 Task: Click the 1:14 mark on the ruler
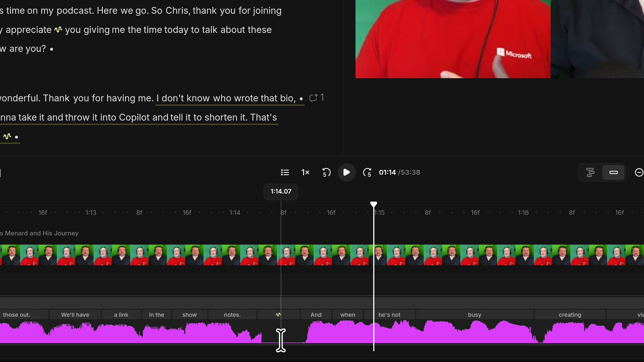coord(235,213)
